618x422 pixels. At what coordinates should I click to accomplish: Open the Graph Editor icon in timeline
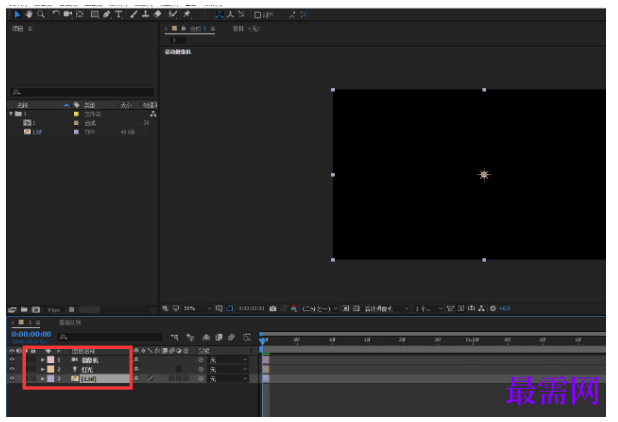tap(247, 337)
